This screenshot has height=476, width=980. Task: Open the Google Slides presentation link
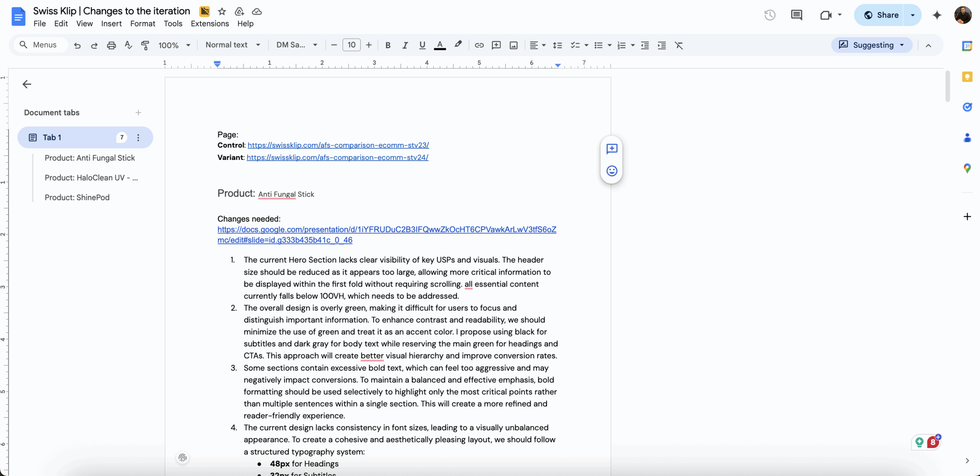[387, 235]
